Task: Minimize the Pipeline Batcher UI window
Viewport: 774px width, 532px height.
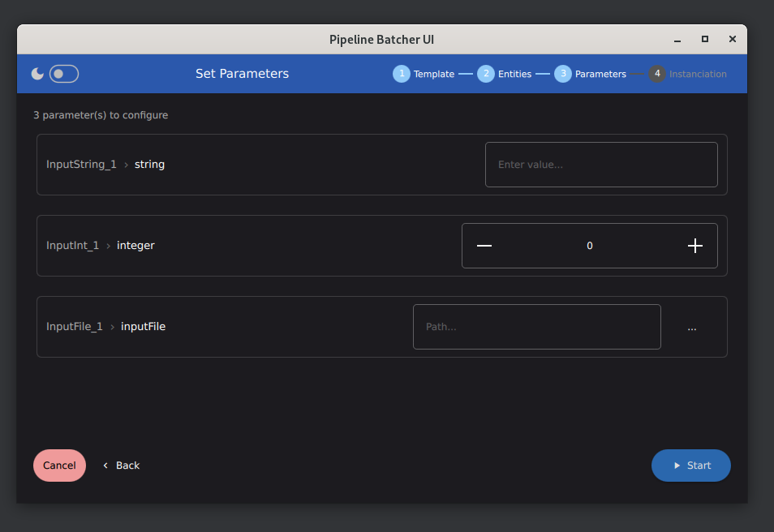Action: tap(677, 40)
